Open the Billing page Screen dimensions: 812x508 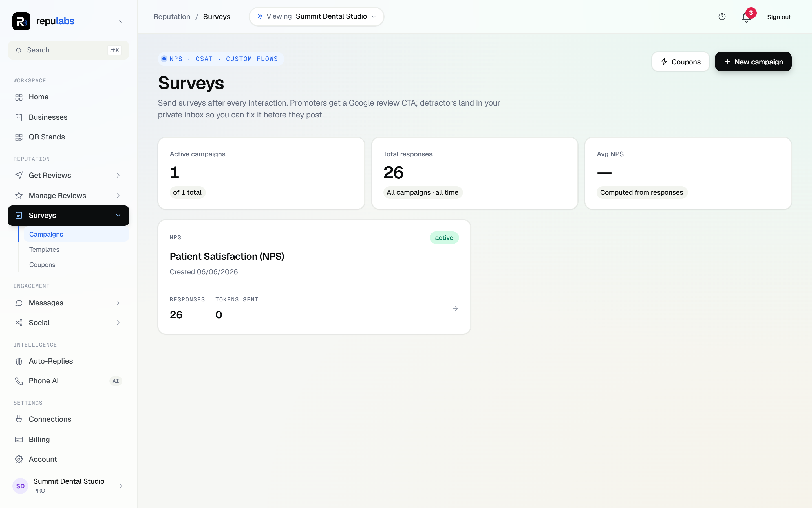[x=69, y=439]
